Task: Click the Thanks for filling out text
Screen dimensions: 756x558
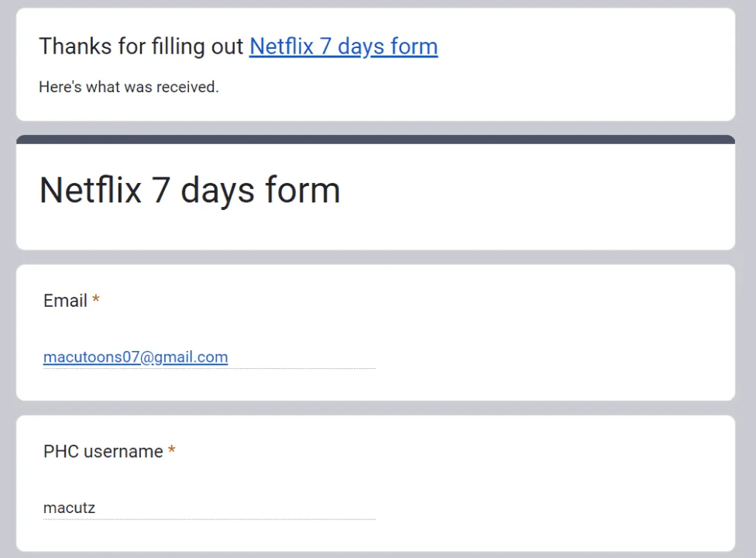Action: coord(141,46)
